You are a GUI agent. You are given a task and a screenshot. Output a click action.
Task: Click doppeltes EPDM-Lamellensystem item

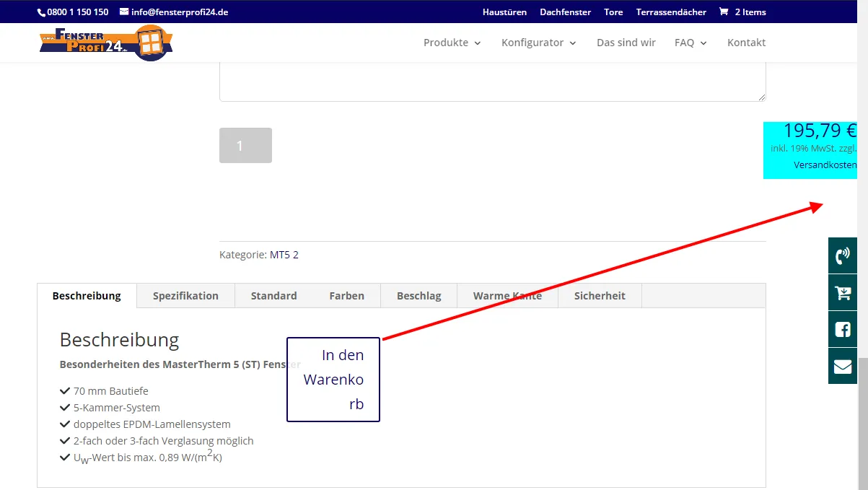pyautogui.click(x=152, y=424)
